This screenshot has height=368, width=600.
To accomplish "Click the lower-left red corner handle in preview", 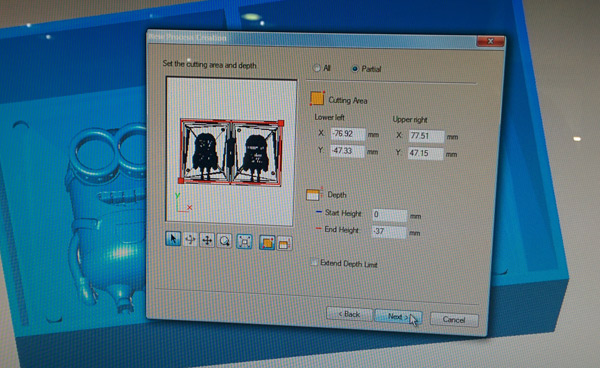I will 181,181.
